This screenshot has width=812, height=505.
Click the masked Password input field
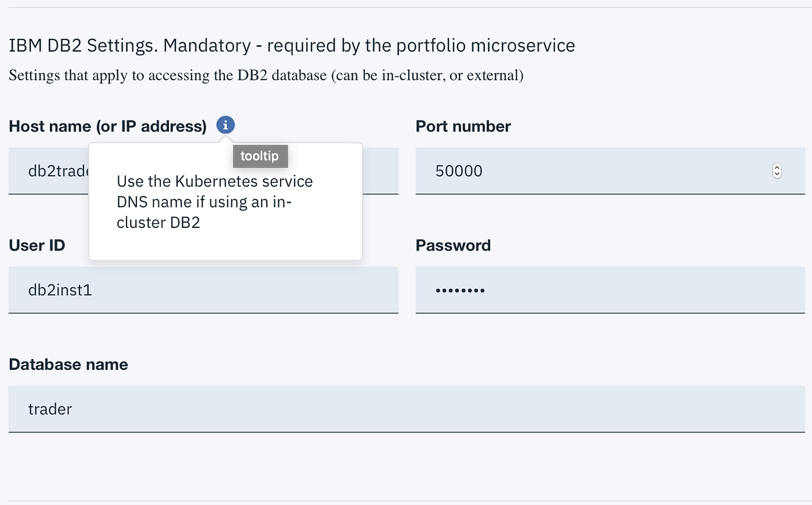tap(610, 290)
